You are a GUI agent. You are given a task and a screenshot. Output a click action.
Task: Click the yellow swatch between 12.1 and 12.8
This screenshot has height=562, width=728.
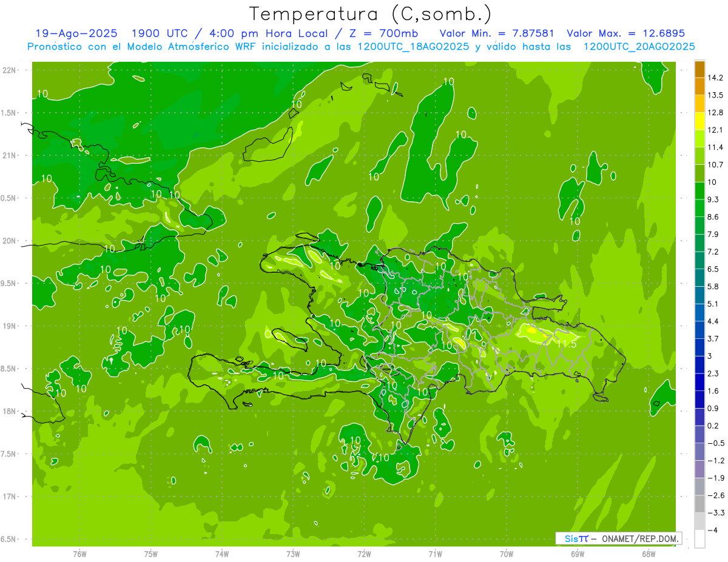pos(699,121)
